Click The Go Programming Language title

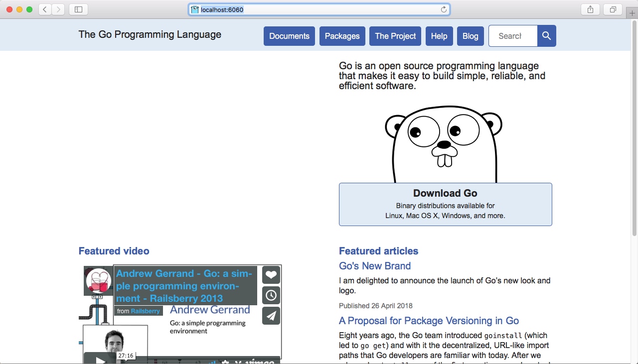(150, 34)
